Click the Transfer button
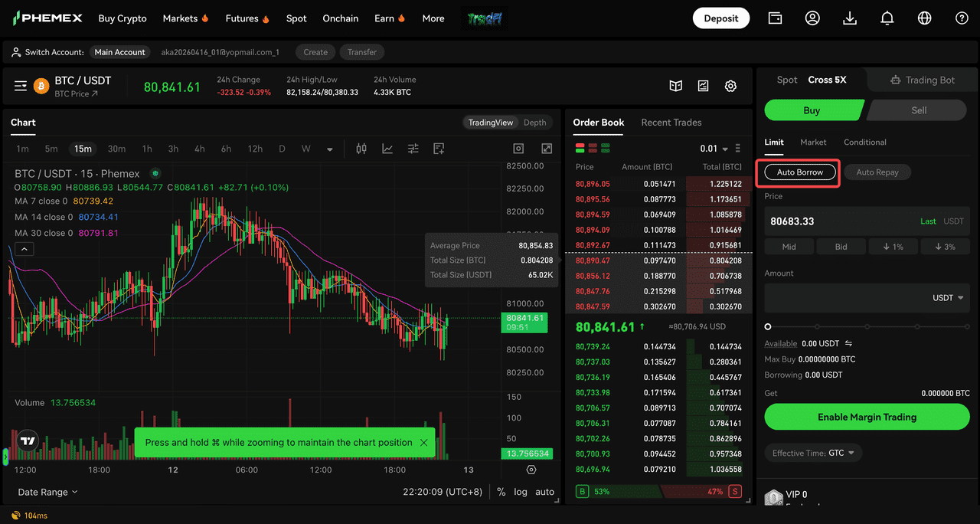The width and height of the screenshot is (980, 524). point(362,52)
